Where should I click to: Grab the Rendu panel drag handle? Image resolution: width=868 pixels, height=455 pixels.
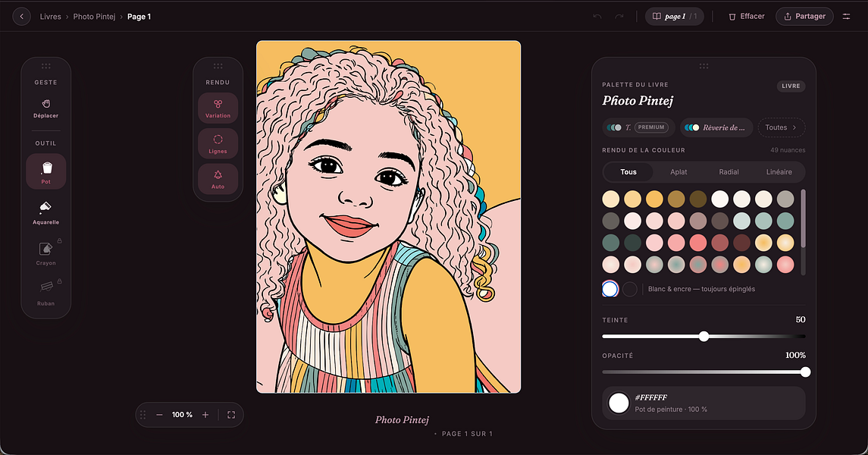click(x=218, y=66)
